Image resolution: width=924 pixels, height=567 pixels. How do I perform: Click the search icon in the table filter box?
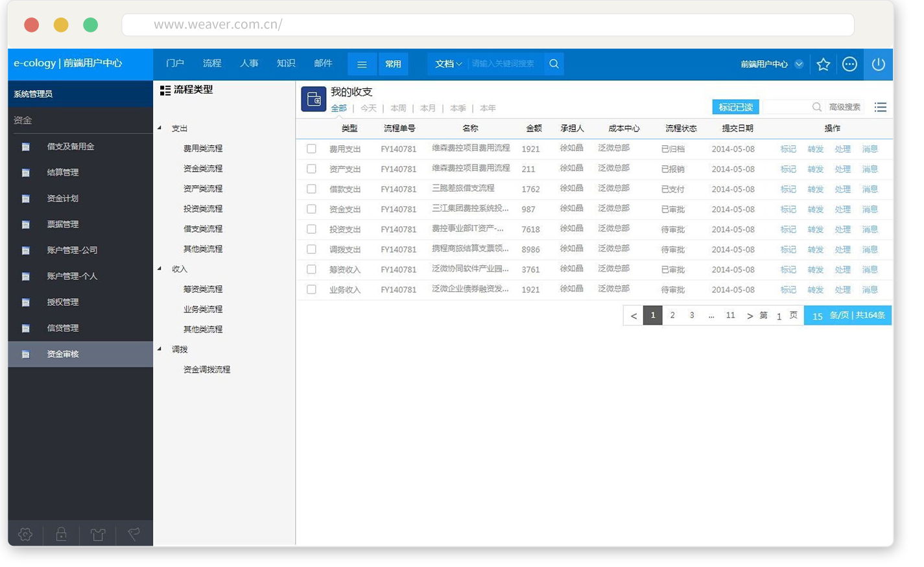point(816,107)
